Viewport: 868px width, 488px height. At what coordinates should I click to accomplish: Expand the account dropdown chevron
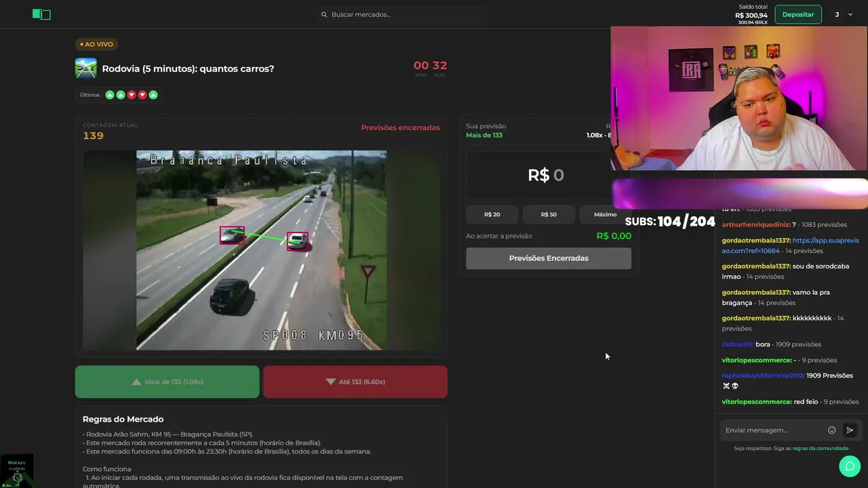click(x=850, y=14)
